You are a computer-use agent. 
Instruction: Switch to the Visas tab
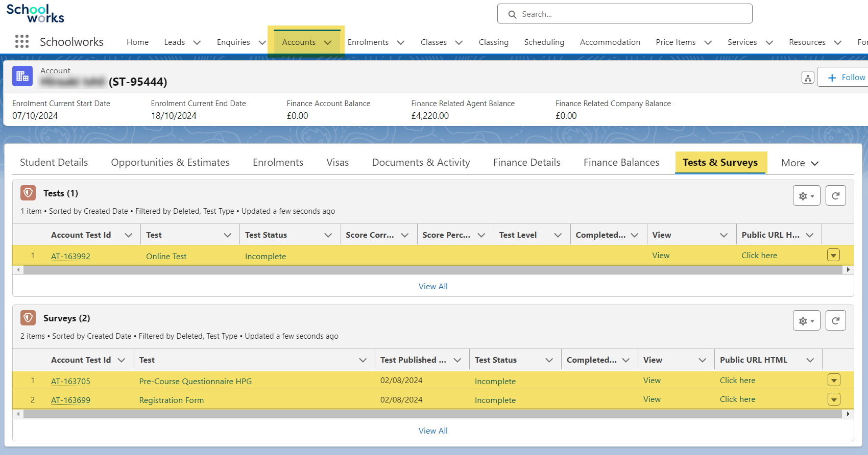coord(337,162)
